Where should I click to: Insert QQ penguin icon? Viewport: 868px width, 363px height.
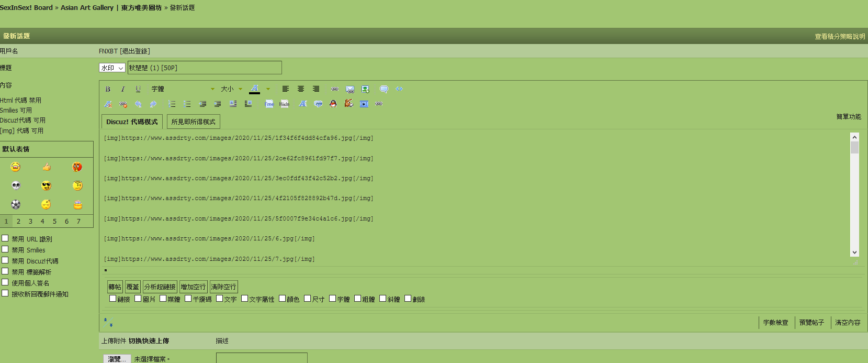[x=333, y=104]
